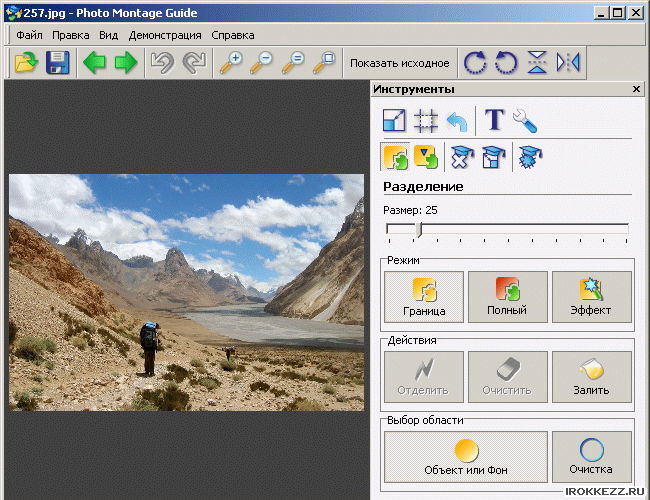The height and width of the screenshot is (500, 650).
Task: Click the graduation cap with document icon
Action: (x=493, y=157)
